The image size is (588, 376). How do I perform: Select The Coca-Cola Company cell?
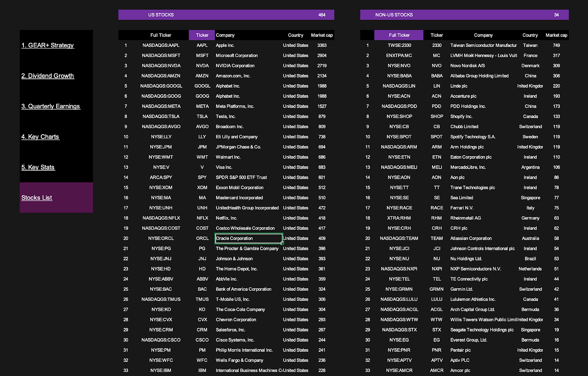240,309
